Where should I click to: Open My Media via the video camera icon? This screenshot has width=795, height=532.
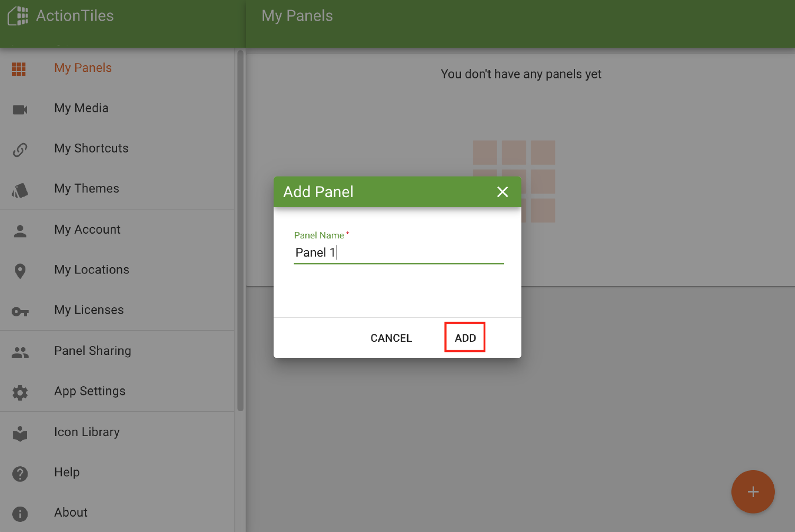point(20,109)
